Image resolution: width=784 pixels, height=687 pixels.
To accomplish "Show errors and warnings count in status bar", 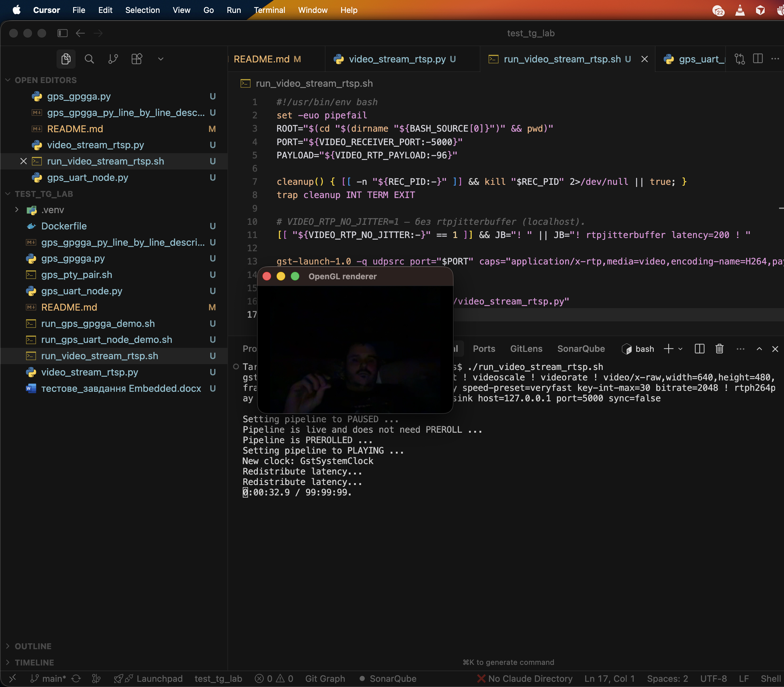I will pos(274,679).
